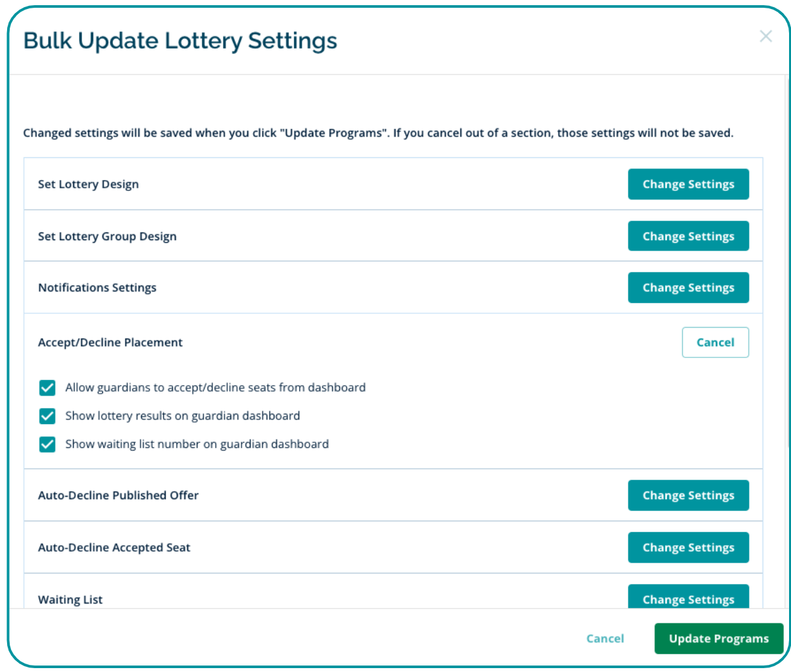This screenshot has width=791, height=672.
Task: Close the Bulk Update Lottery Settings dialog
Action: [x=766, y=36]
